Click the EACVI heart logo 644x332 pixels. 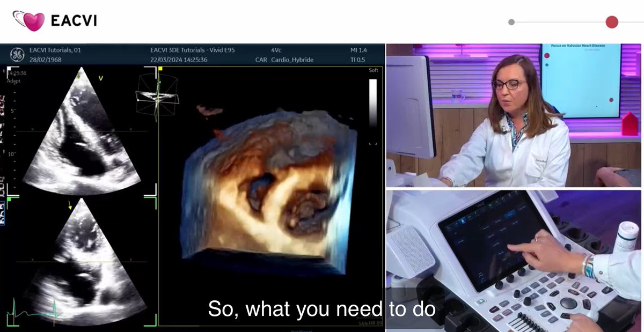[x=28, y=21]
